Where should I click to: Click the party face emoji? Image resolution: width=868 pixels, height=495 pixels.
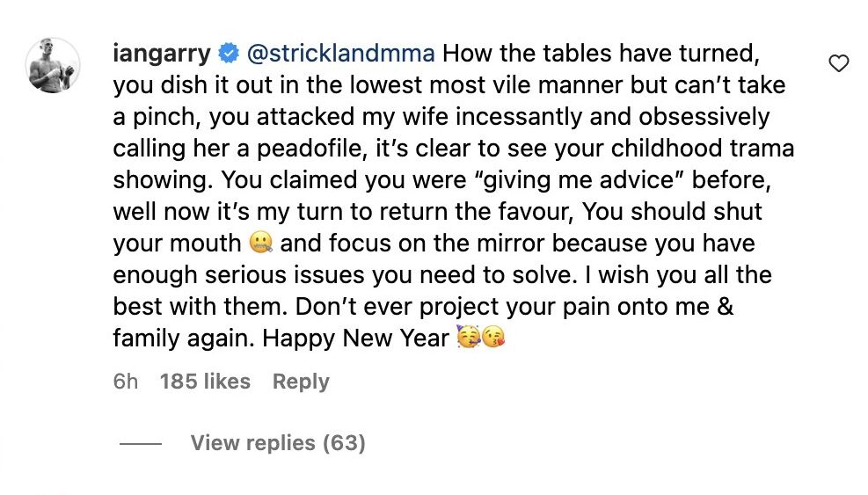pos(469,338)
